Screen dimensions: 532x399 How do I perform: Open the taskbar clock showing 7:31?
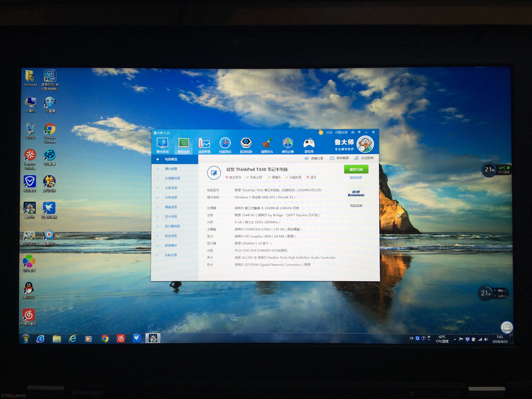pos(500,339)
